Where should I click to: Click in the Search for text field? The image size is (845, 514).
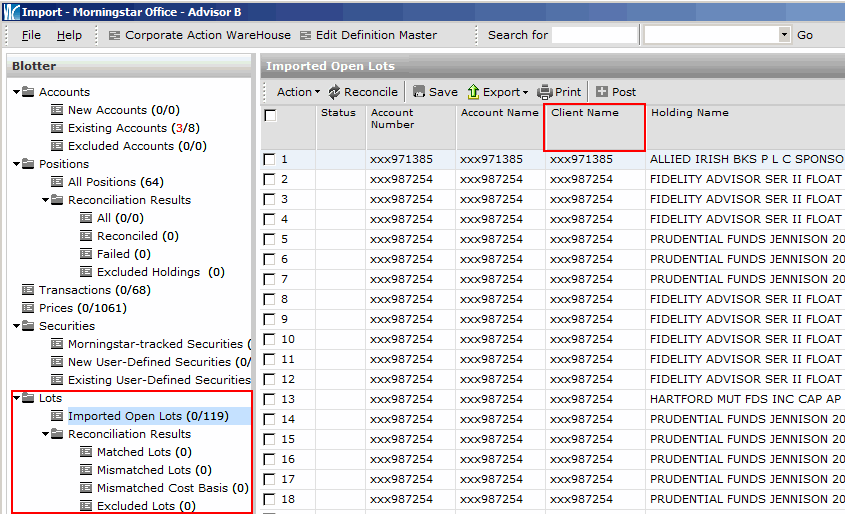pos(594,35)
